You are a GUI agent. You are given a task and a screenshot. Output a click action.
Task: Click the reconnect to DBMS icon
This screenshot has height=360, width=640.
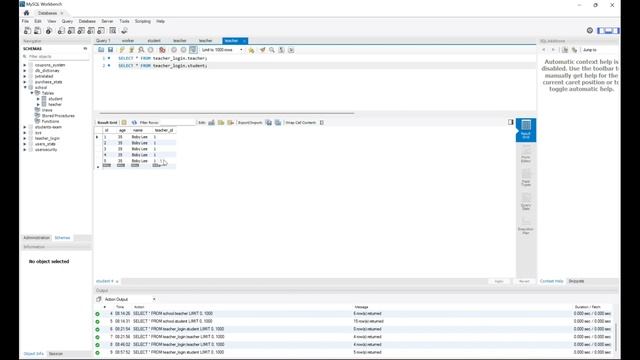124,31
